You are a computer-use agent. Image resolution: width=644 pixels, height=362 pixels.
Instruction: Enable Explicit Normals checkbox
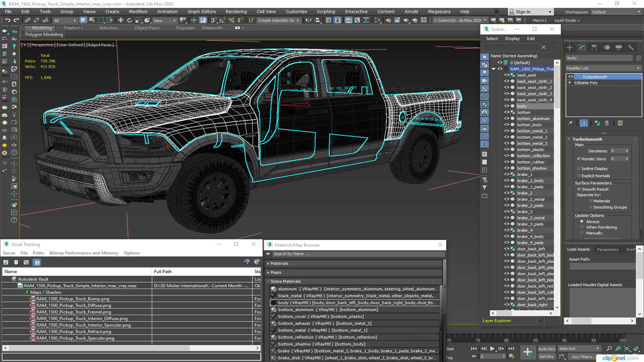[x=579, y=176]
